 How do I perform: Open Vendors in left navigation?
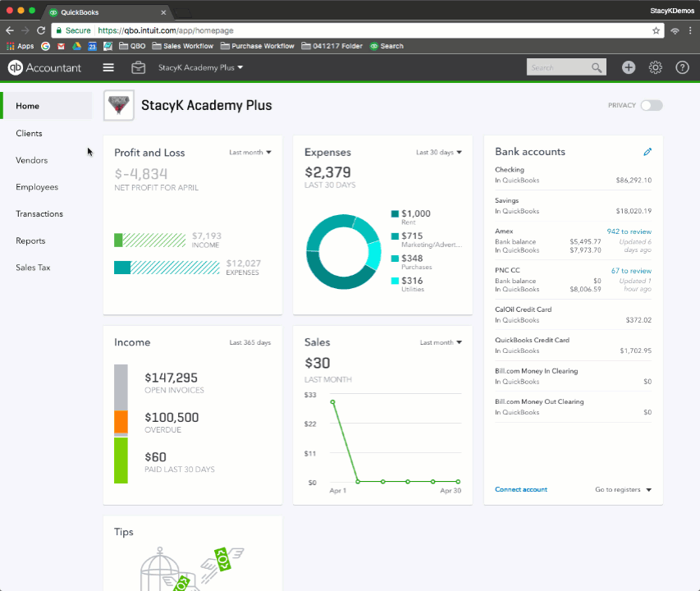pos(32,160)
